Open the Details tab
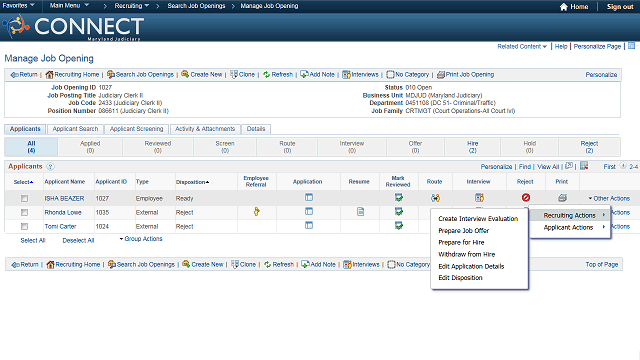The height and width of the screenshot is (360, 640). pyautogui.click(x=256, y=129)
